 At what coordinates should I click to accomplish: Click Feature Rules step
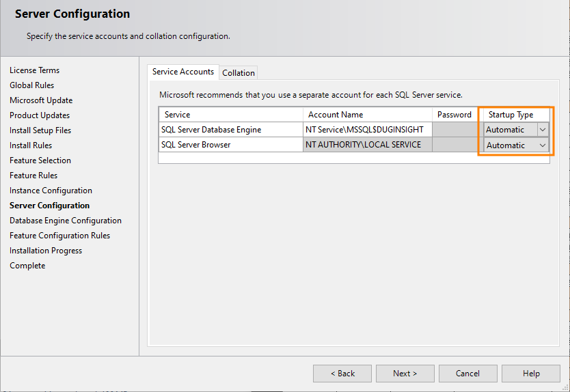(33, 176)
